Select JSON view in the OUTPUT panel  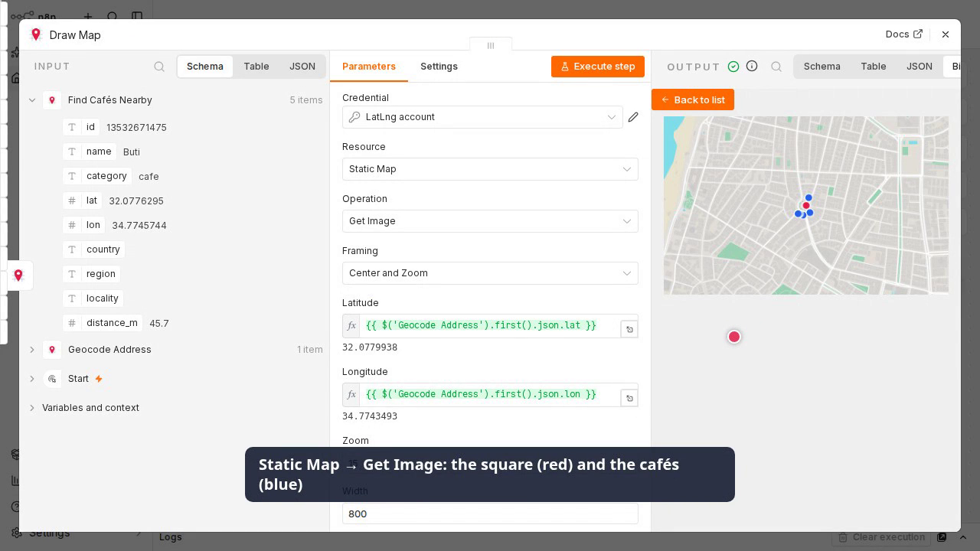coord(920,67)
